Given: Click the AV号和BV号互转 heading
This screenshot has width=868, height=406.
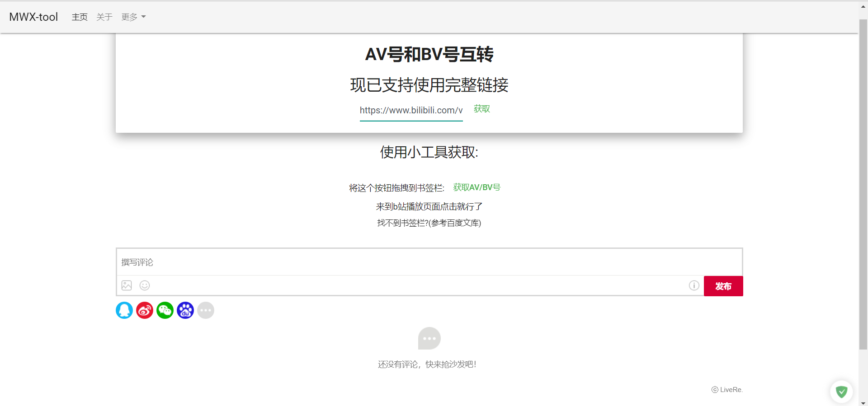Looking at the screenshot, I should [429, 54].
